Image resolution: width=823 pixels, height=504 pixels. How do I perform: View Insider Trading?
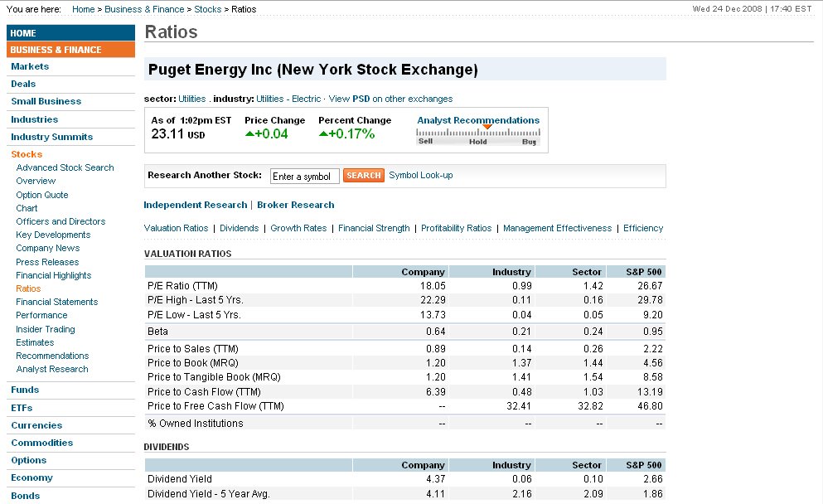pyautogui.click(x=46, y=329)
